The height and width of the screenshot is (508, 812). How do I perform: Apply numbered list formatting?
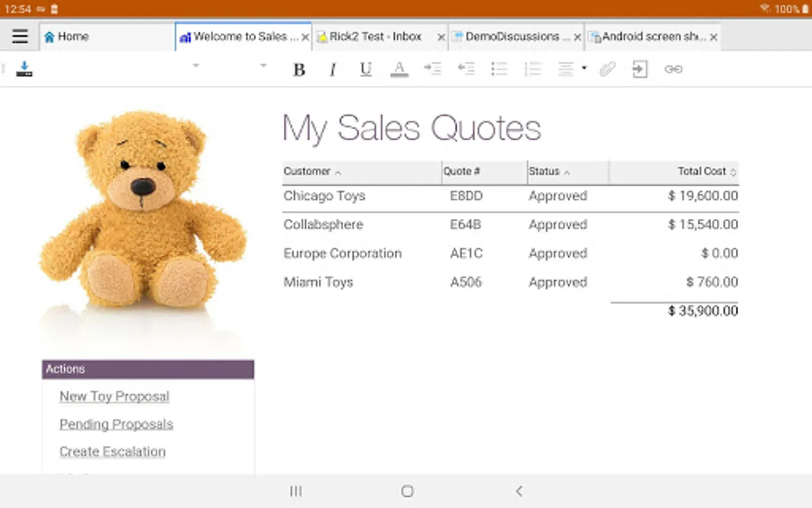coord(532,69)
